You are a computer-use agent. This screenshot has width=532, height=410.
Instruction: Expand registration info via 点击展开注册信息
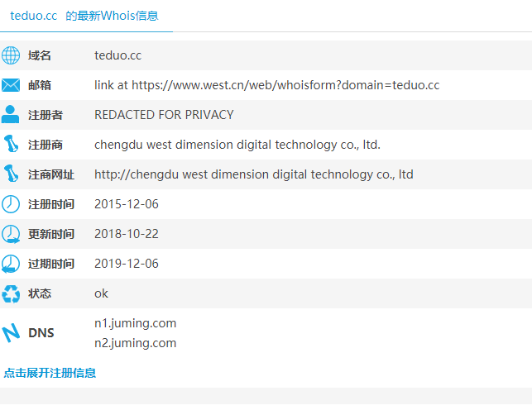point(50,373)
